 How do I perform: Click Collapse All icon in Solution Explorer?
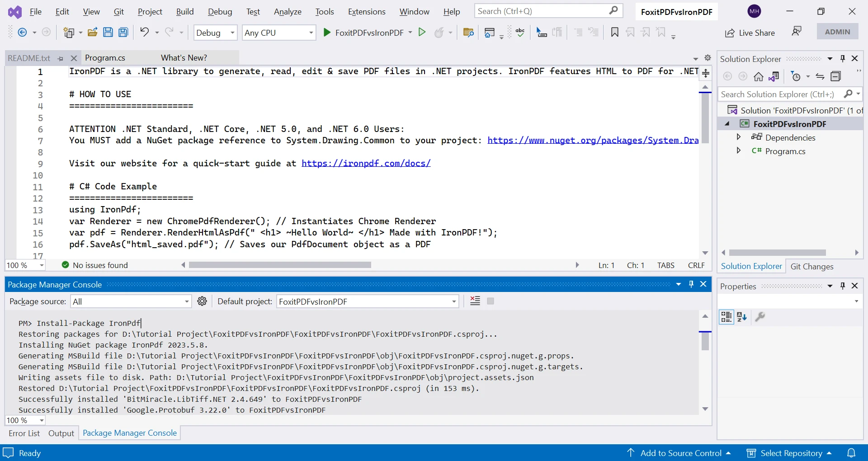836,76
